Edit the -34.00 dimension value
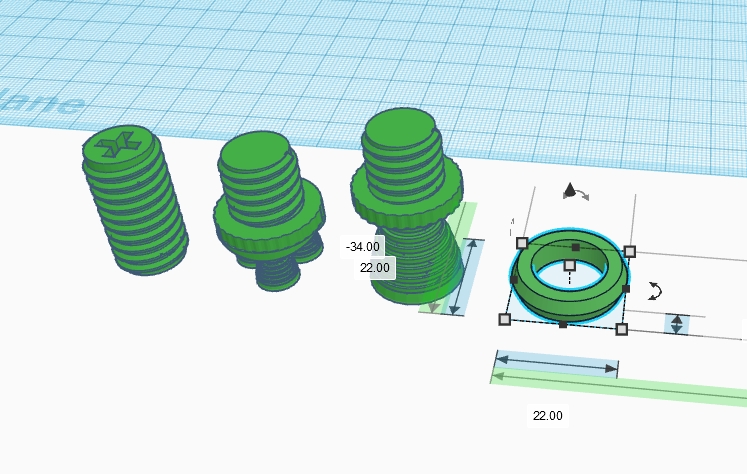 pyautogui.click(x=362, y=246)
